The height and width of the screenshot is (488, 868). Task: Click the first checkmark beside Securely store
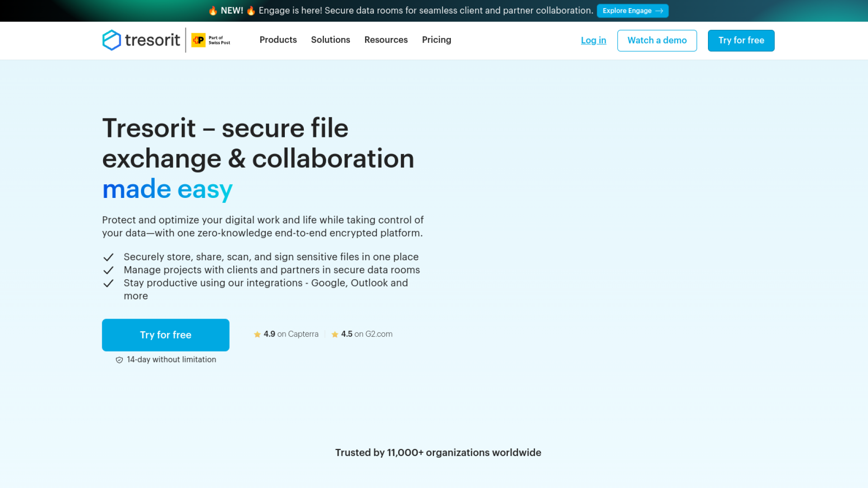tap(108, 258)
